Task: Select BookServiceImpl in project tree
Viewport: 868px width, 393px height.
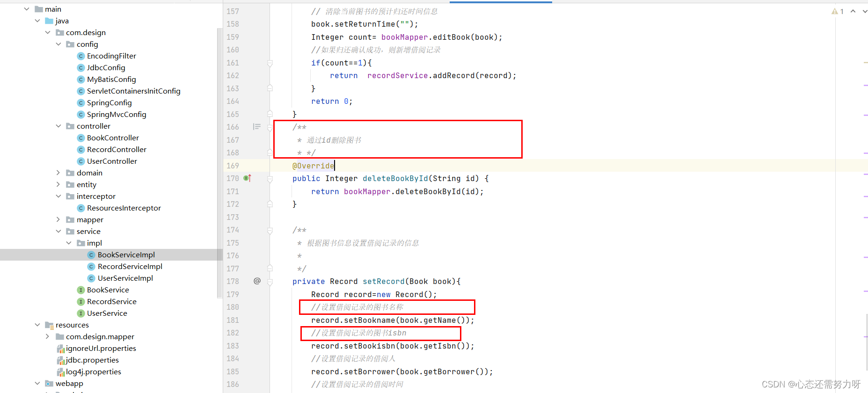Action: pos(126,255)
